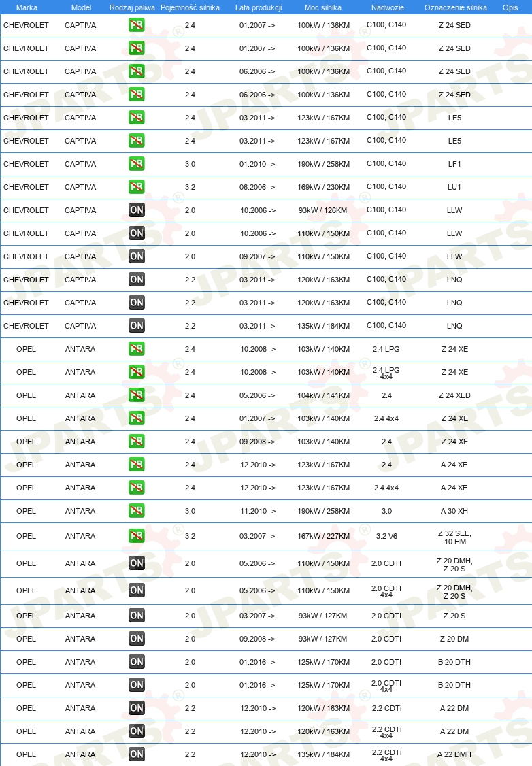Click the ON icon in Antara A 22 DMH row

(136, 754)
